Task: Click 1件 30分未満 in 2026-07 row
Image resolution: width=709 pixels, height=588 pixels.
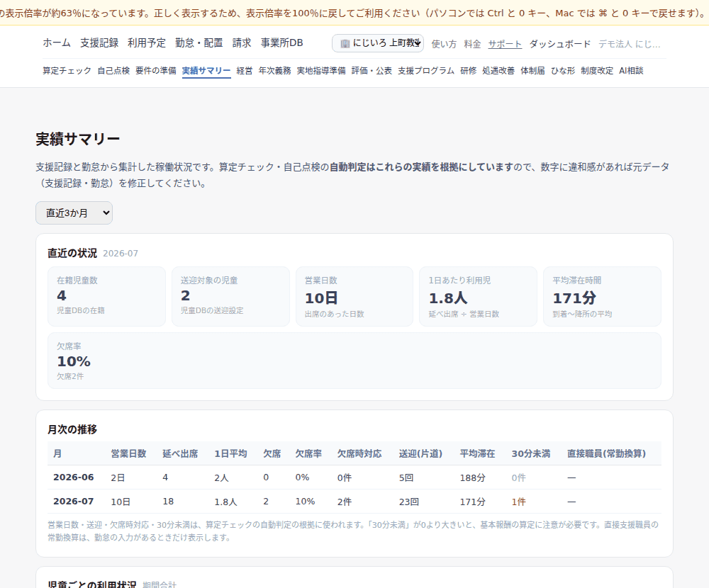Action: tap(519, 502)
